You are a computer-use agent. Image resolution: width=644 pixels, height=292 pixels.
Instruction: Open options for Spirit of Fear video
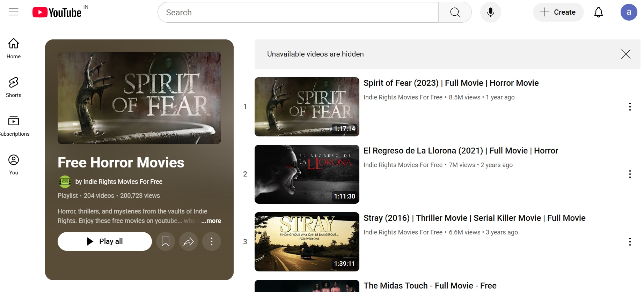click(630, 107)
